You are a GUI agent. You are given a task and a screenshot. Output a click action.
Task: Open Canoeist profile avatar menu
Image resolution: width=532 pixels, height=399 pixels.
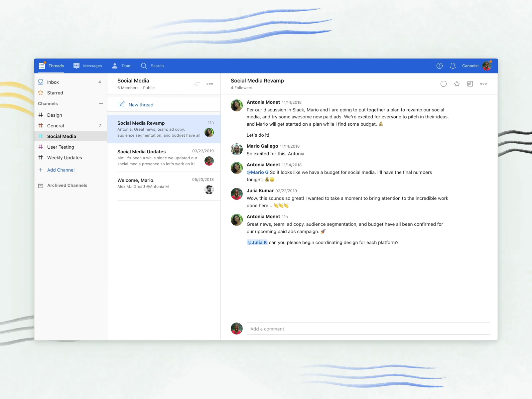pos(487,66)
